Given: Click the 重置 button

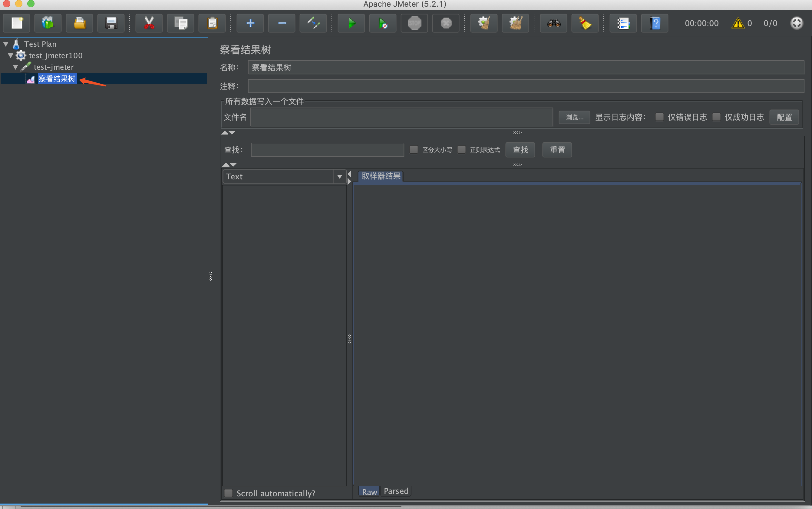Looking at the screenshot, I should click(x=557, y=150).
